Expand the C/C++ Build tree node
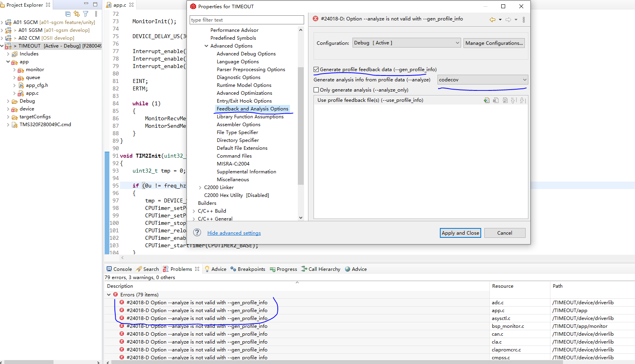 pos(194,211)
